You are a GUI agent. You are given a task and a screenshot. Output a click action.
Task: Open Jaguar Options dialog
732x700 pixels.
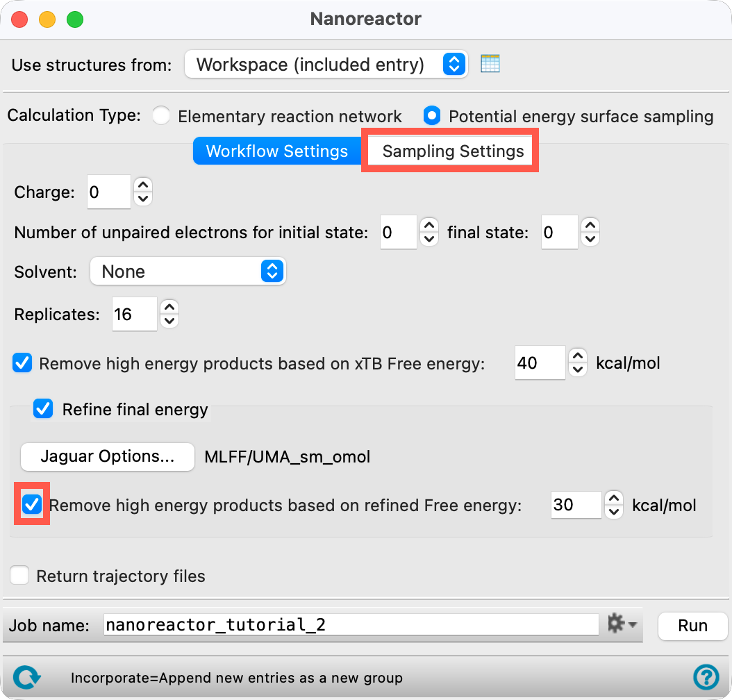click(x=108, y=456)
